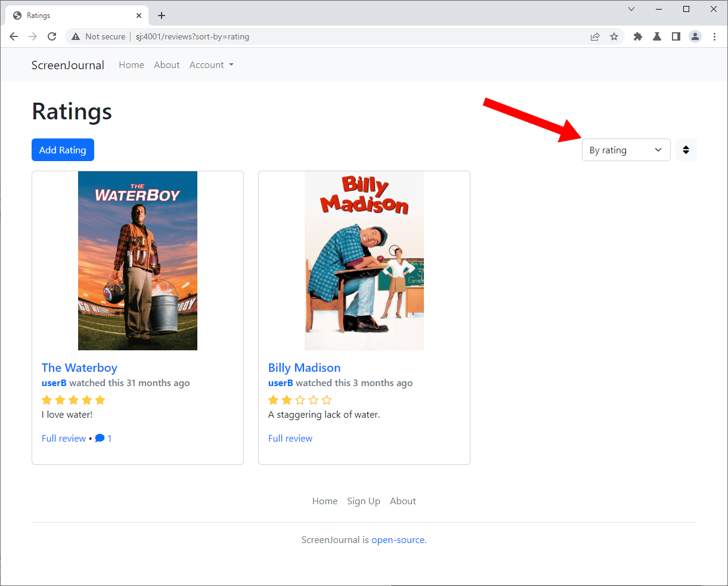
Task: Click the user profile avatar icon
Action: pos(695,36)
